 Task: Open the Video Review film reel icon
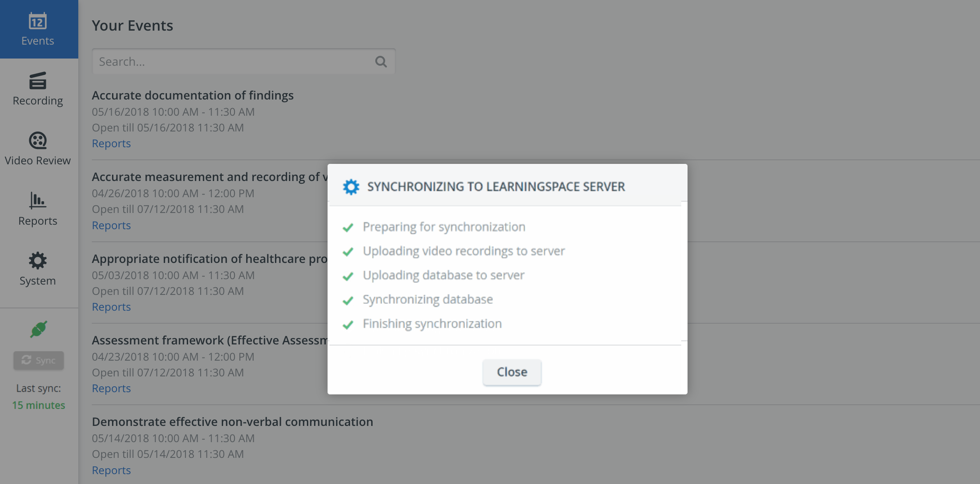[38, 140]
